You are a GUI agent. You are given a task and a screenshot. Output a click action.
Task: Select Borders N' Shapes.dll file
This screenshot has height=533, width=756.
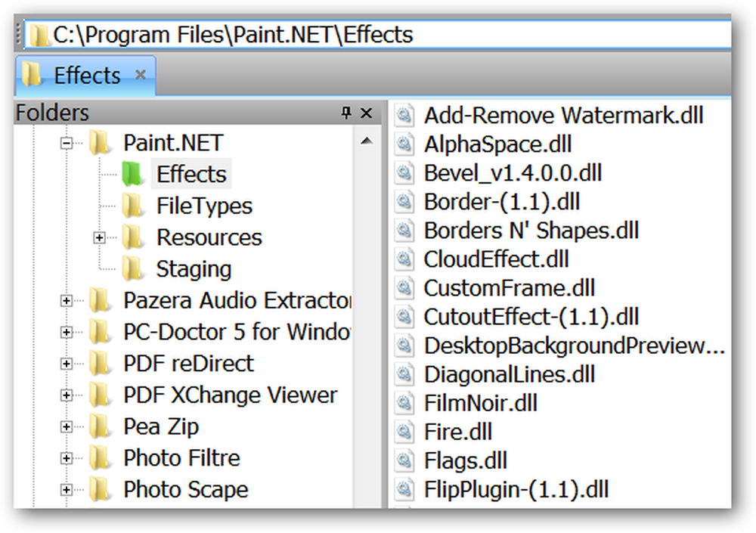coord(531,231)
